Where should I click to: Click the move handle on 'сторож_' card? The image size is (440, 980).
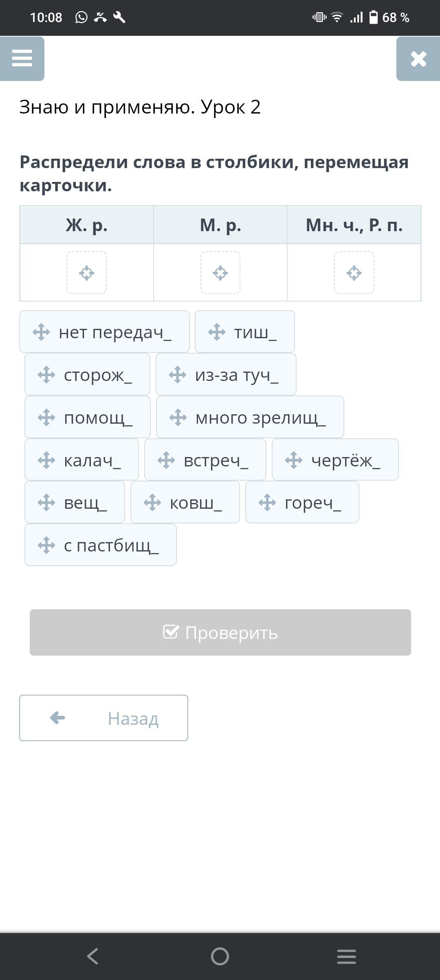pyautogui.click(x=46, y=375)
